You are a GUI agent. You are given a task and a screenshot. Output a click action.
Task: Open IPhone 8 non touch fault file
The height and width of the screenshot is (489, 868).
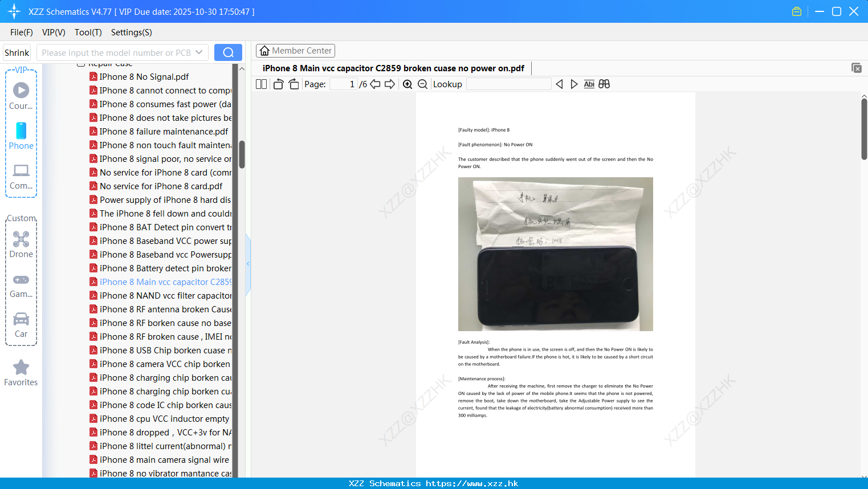[160, 145]
